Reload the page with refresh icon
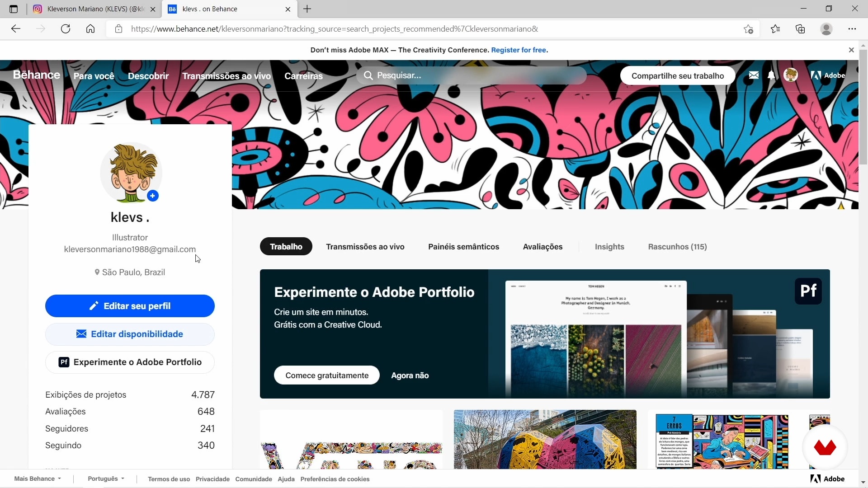868x488 pixels. 66,29
